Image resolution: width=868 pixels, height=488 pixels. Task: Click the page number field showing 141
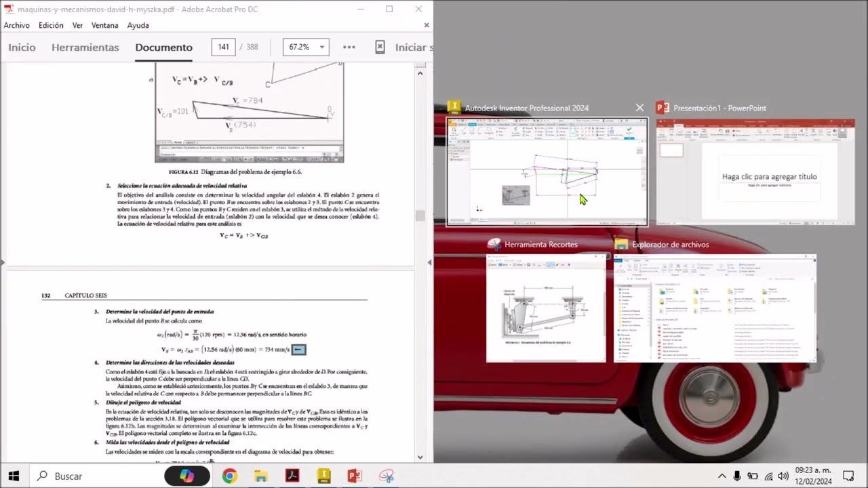(223, 47)
